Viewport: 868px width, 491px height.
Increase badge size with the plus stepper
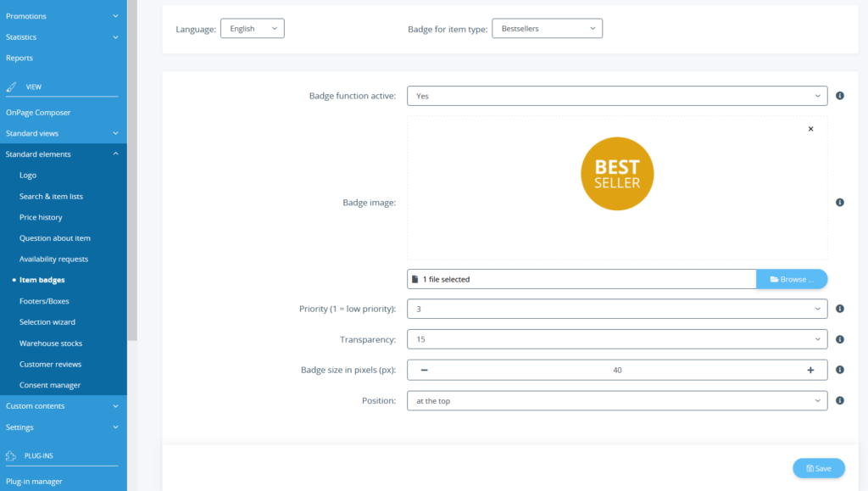810,370
